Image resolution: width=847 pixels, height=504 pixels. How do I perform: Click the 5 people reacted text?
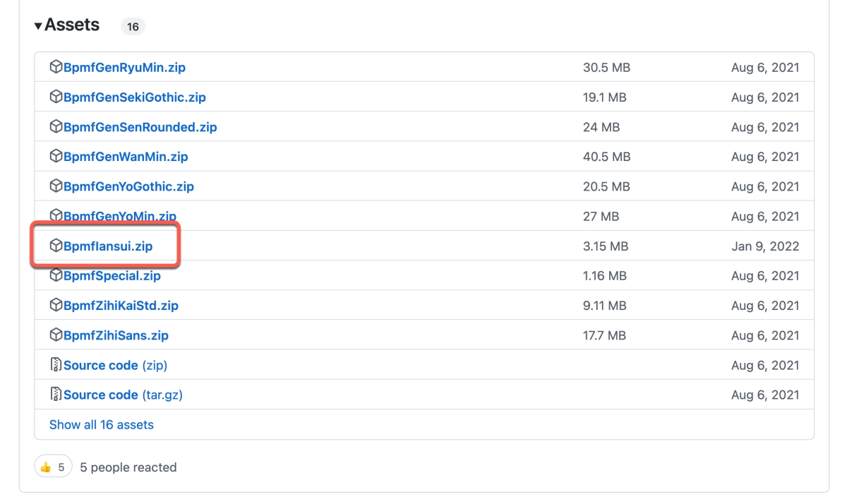128,467
